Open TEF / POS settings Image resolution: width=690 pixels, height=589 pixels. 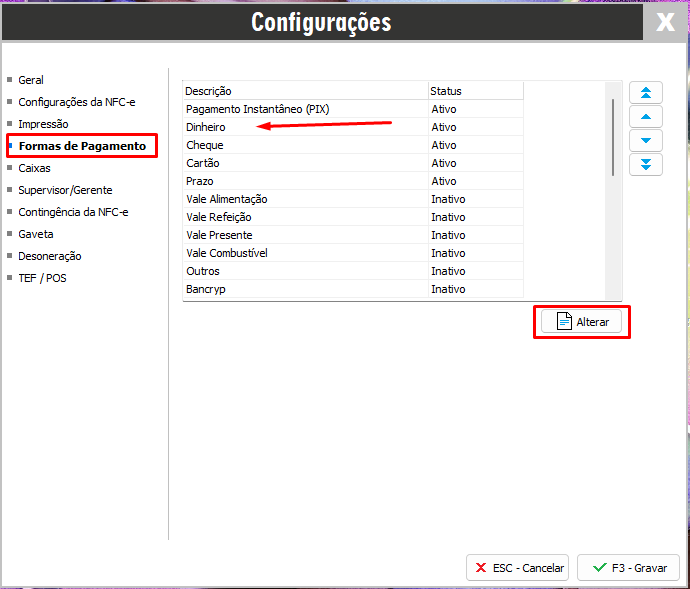click(x=42, y=278)
